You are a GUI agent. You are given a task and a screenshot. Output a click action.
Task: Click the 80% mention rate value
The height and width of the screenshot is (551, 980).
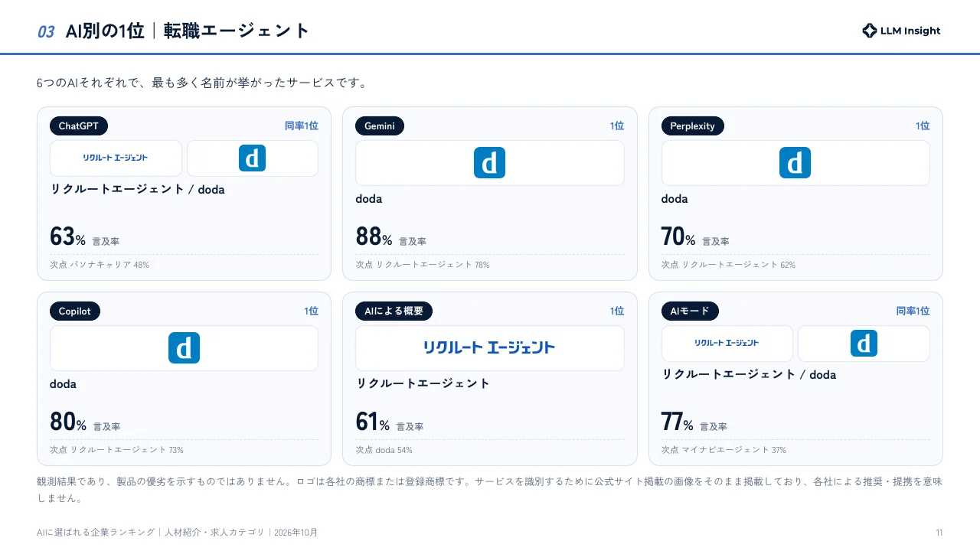pyautogui.click(x=68, y=422)
